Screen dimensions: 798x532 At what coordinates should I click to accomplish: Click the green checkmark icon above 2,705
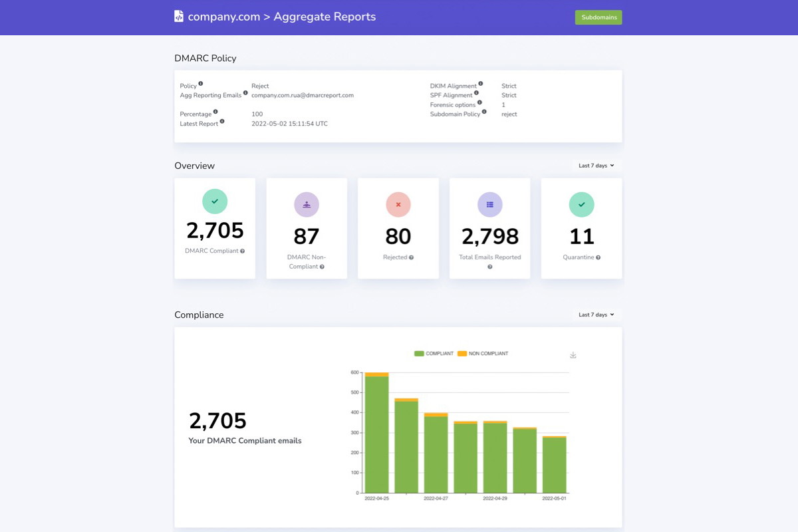point(214,201)
